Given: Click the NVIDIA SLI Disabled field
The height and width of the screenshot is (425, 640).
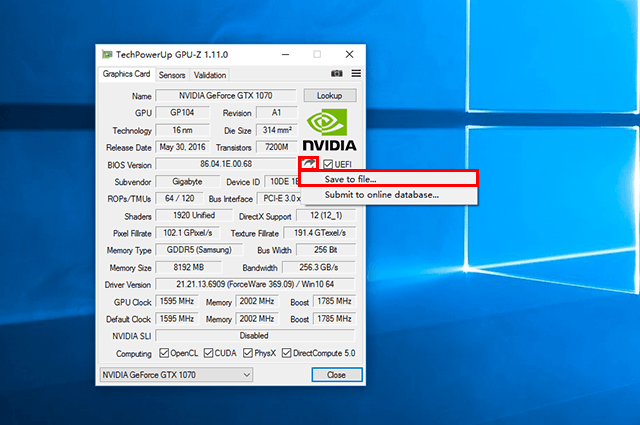Looking at the screenshot, I should point(255,336).
